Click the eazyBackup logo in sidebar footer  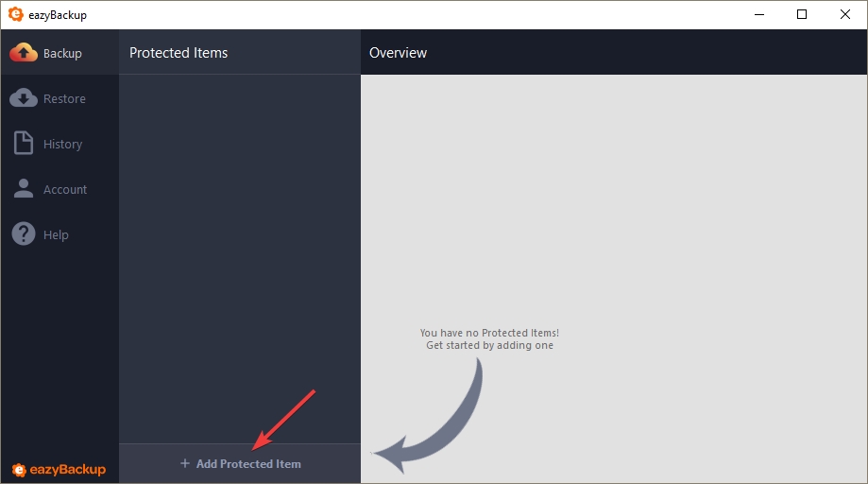tap(59, 470)
